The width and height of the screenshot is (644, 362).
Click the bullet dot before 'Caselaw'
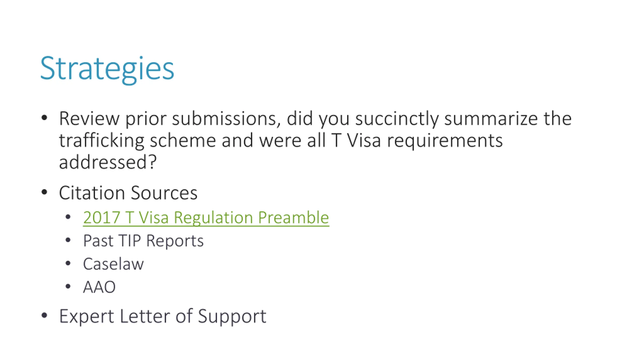point(68,263)
